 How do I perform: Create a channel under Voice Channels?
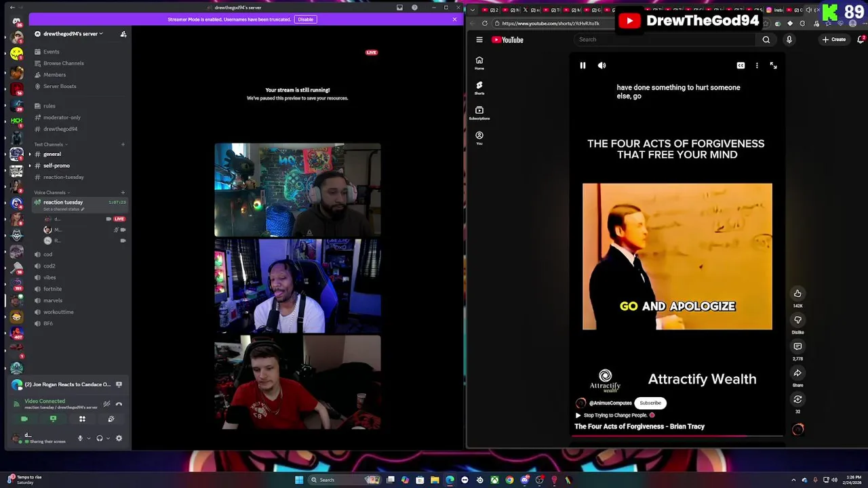[123, 192]
